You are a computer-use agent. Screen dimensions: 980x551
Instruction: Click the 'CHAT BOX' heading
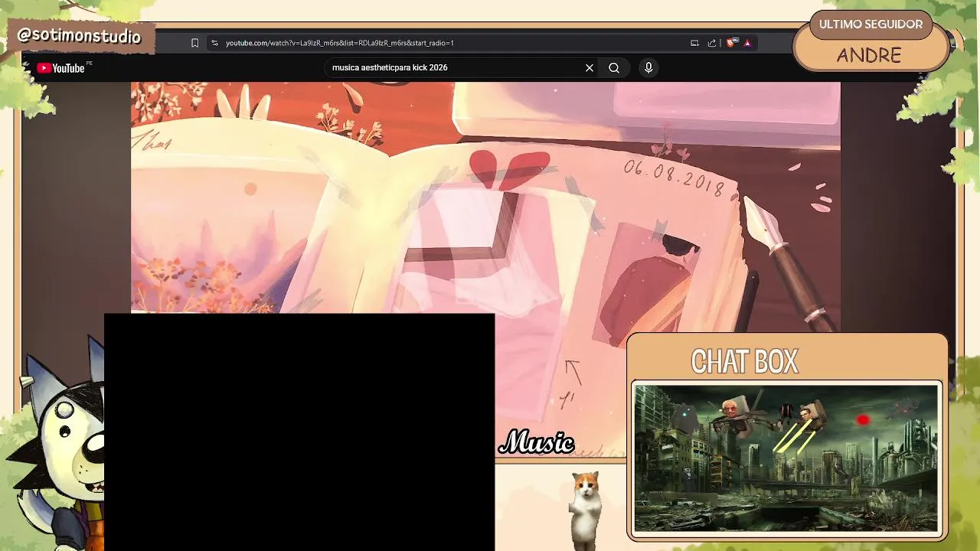coord(744,361)
